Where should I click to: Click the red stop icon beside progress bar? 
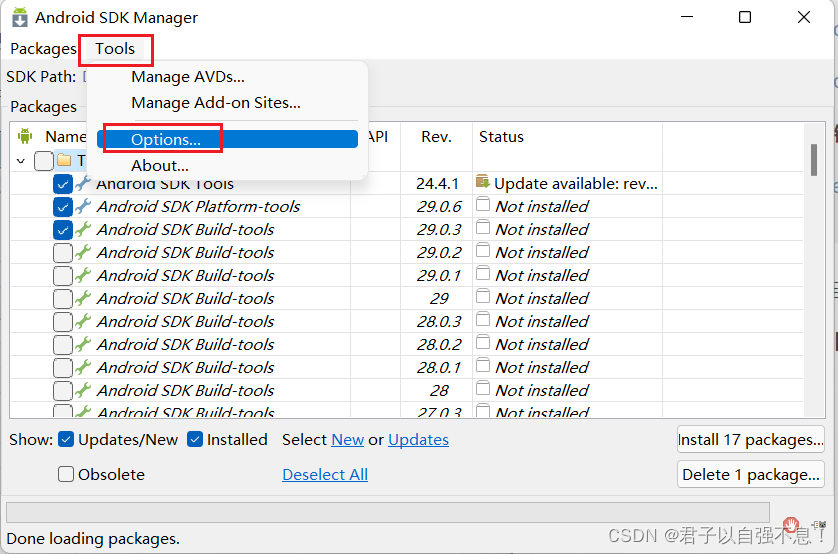(791, 525)
